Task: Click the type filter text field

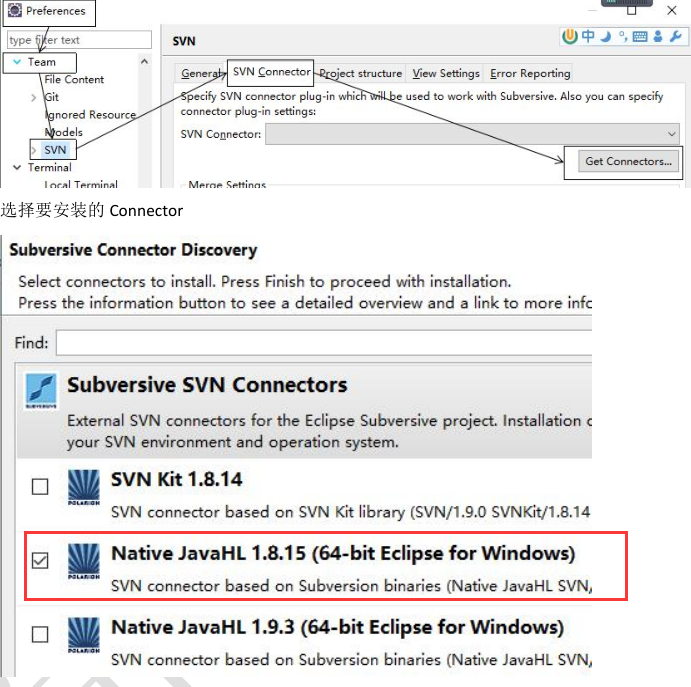Action: click(x=79, y=40)
